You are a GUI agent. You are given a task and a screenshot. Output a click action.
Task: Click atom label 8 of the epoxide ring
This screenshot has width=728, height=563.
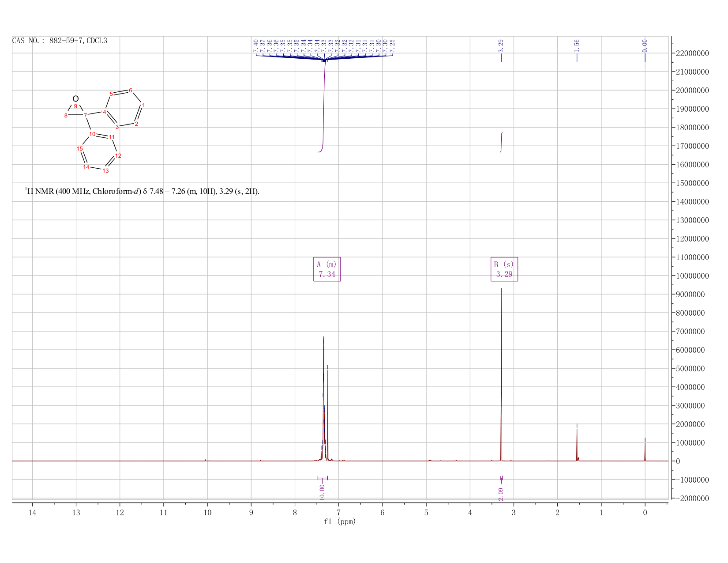(x=66, y=115)
